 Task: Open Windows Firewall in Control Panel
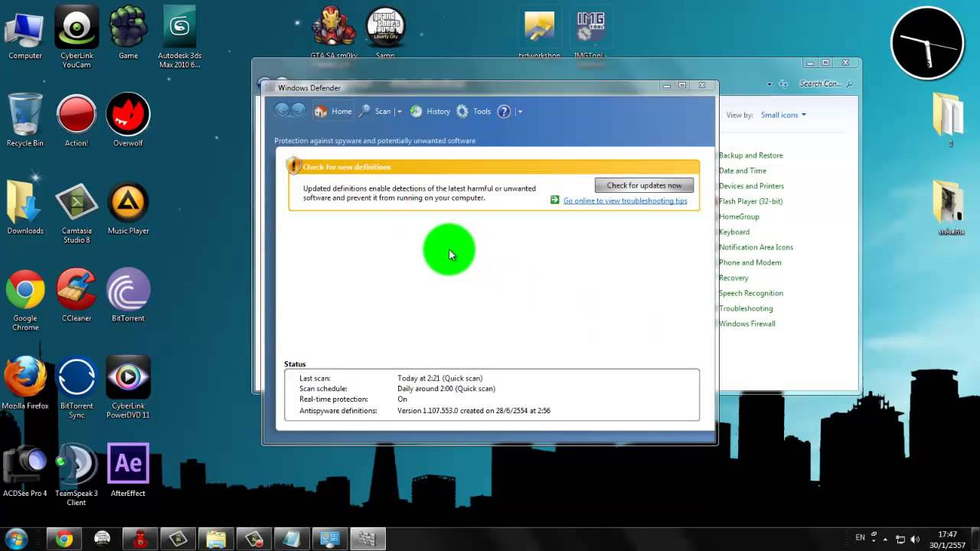coord(747,324)
